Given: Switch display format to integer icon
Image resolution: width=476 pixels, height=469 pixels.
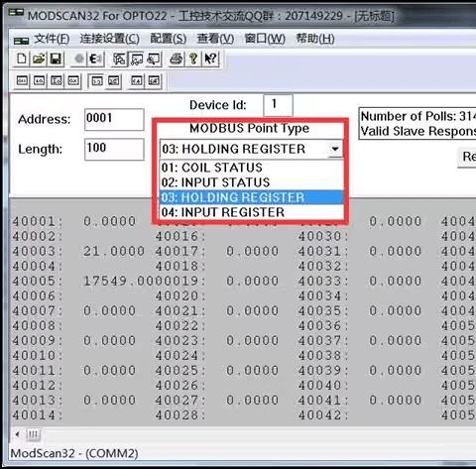Looking at the screenshot, I should pos(57,81).
